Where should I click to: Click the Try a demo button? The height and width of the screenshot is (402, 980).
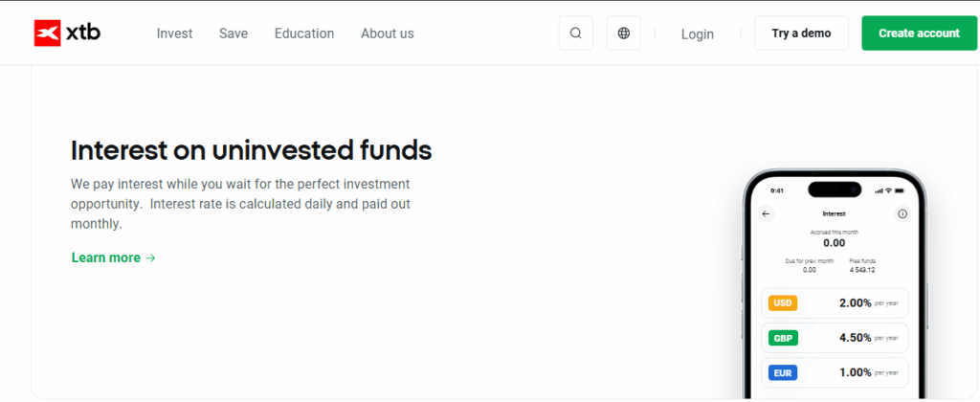pyautogui.click(x=801, y=33)
